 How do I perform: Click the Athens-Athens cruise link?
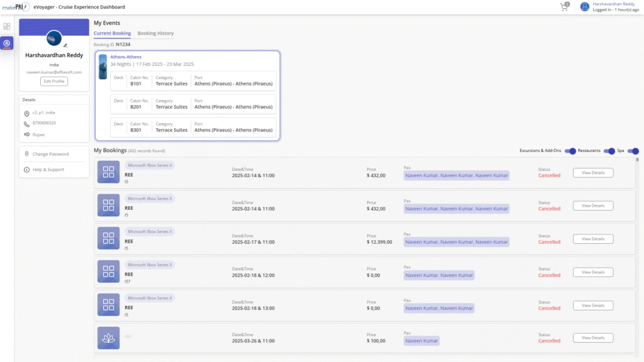pyautogui.click(x=126, y=57)
